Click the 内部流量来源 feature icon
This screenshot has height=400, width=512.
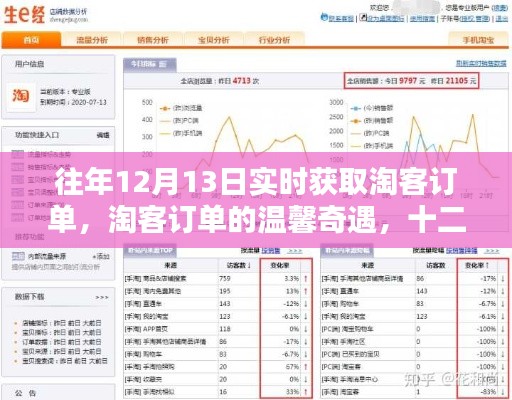point(18,256)
